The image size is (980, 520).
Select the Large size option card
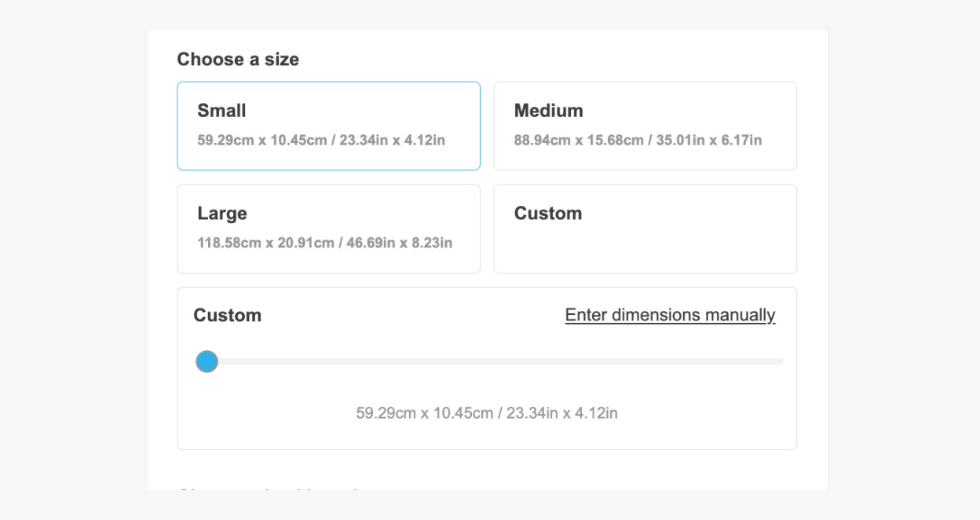(x=328, y=229)
